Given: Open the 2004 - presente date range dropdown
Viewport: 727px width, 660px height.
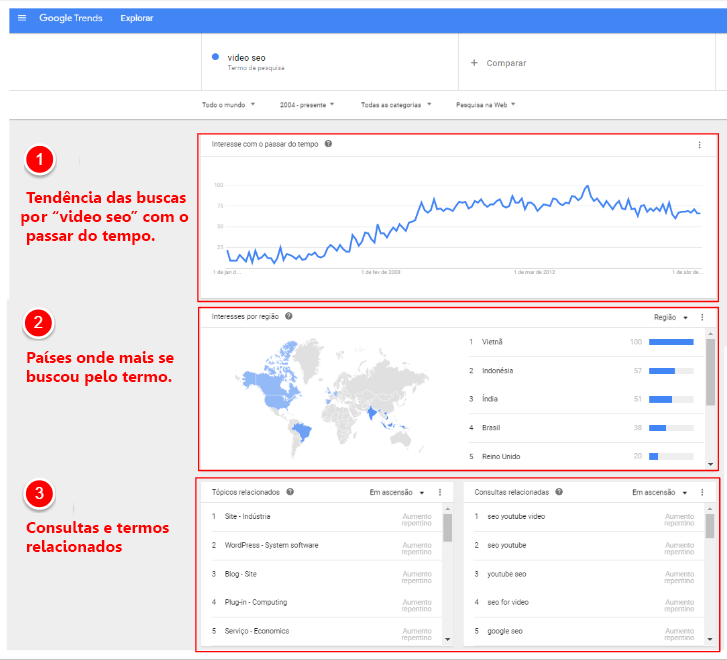Looking at the screenshot, I should tap(307, 104).
